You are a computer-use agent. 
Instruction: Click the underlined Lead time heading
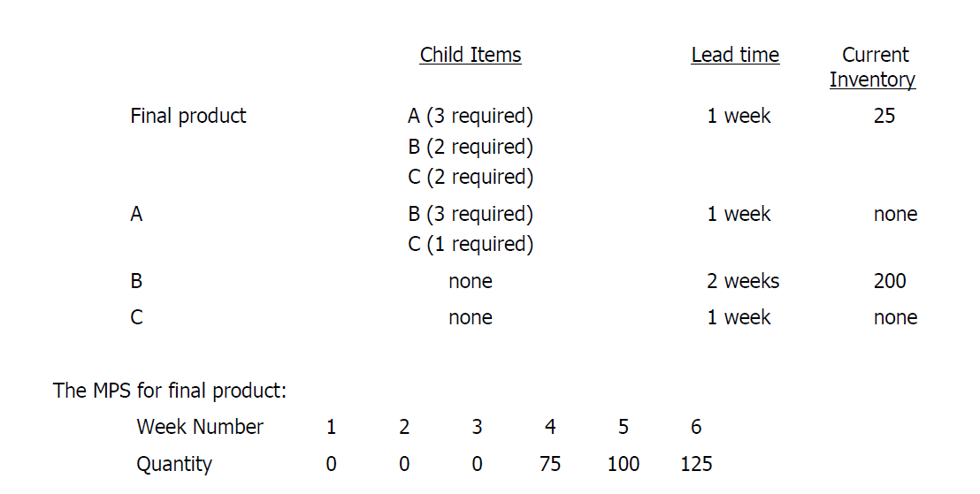pos(735,55)
